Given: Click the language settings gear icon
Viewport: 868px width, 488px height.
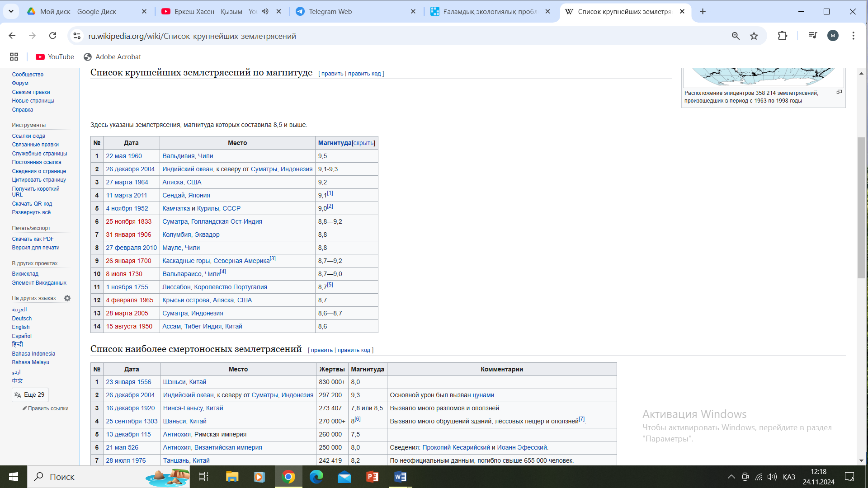Looking at the screenshot, I should pyautogui.click(x=67, y=298).
